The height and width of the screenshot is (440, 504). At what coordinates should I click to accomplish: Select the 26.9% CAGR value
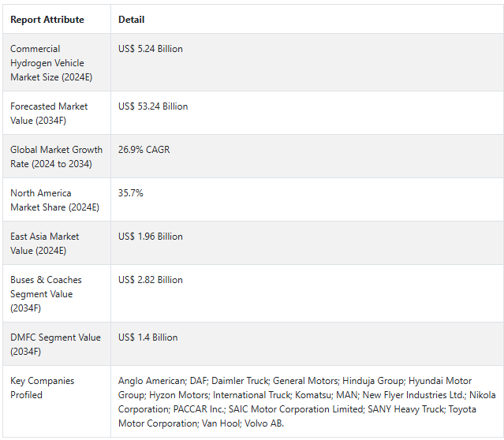(x=144, y=150)
